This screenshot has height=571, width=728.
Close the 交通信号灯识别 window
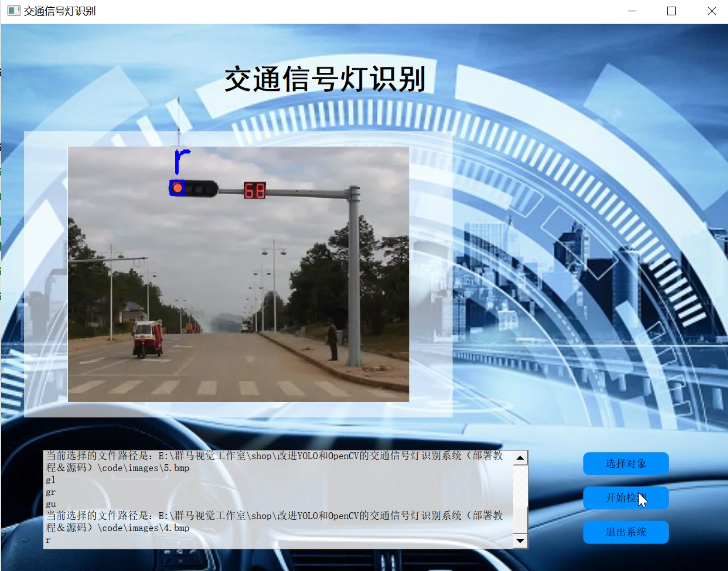[711, 11]
